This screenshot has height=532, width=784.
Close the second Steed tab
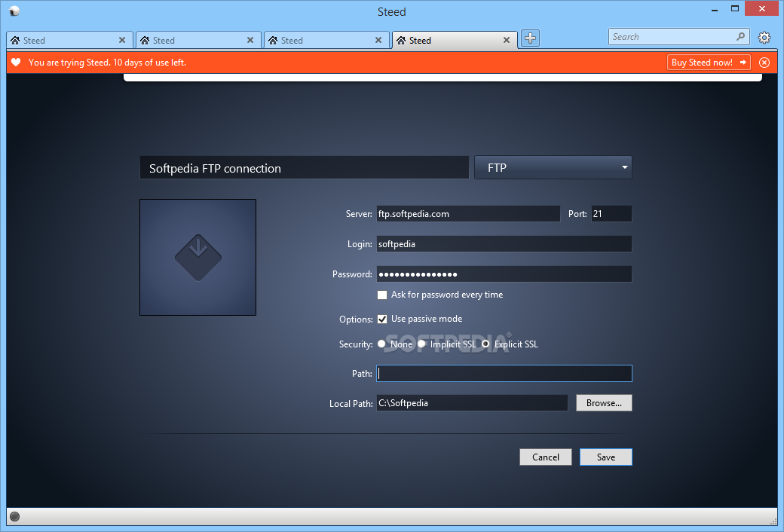pyautogui.click(x=250, y=40)
